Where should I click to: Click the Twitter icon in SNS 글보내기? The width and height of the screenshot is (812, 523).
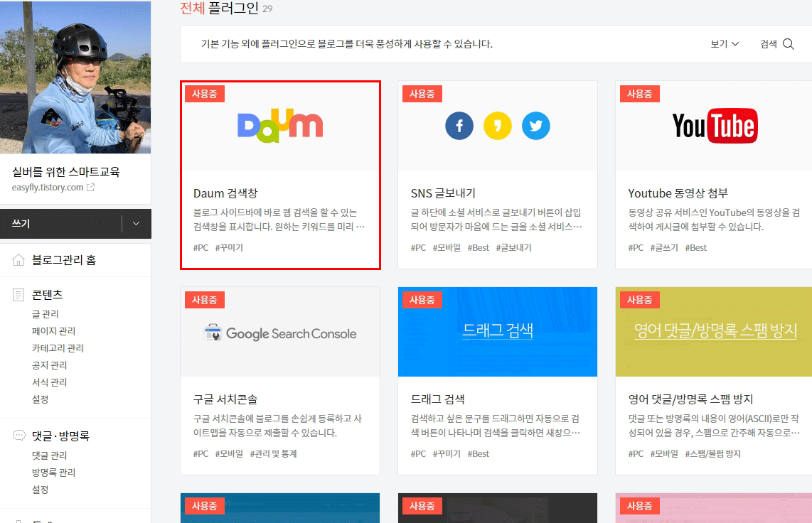[536, 126]
